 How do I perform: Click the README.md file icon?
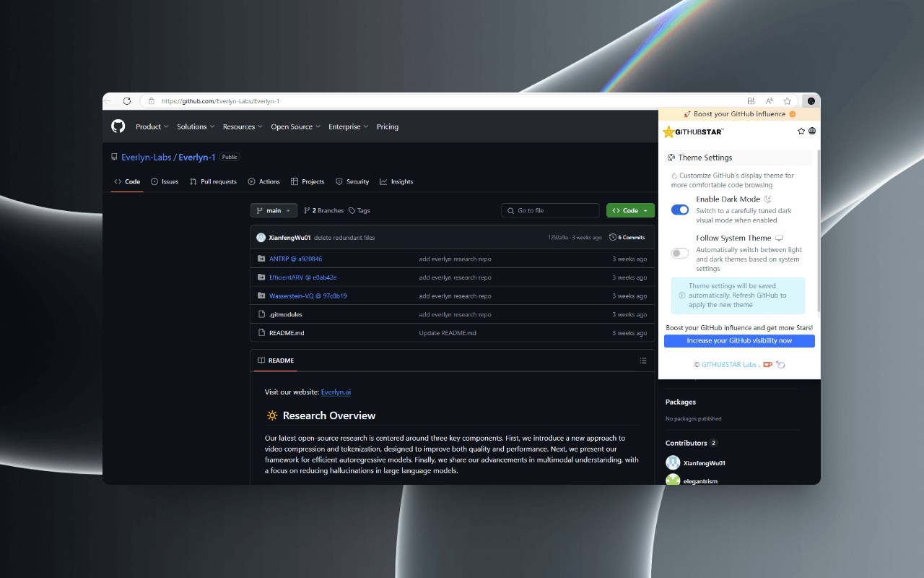pos(262,333)
